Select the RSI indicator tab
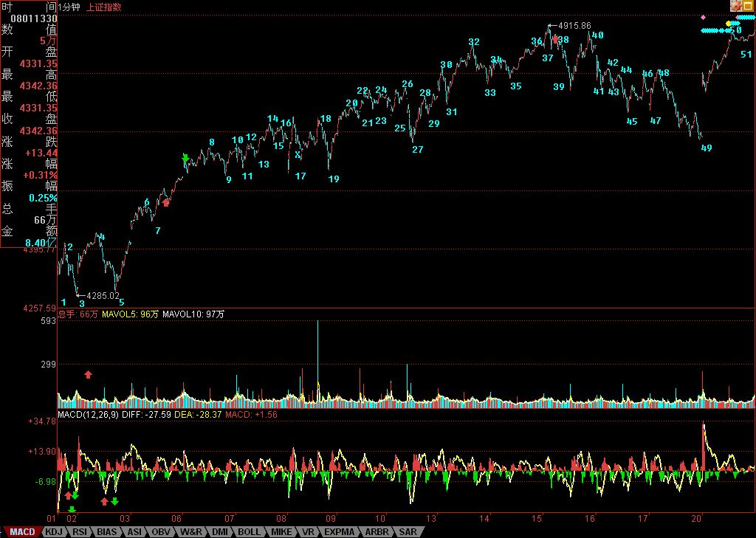 [x=80, y=531]
